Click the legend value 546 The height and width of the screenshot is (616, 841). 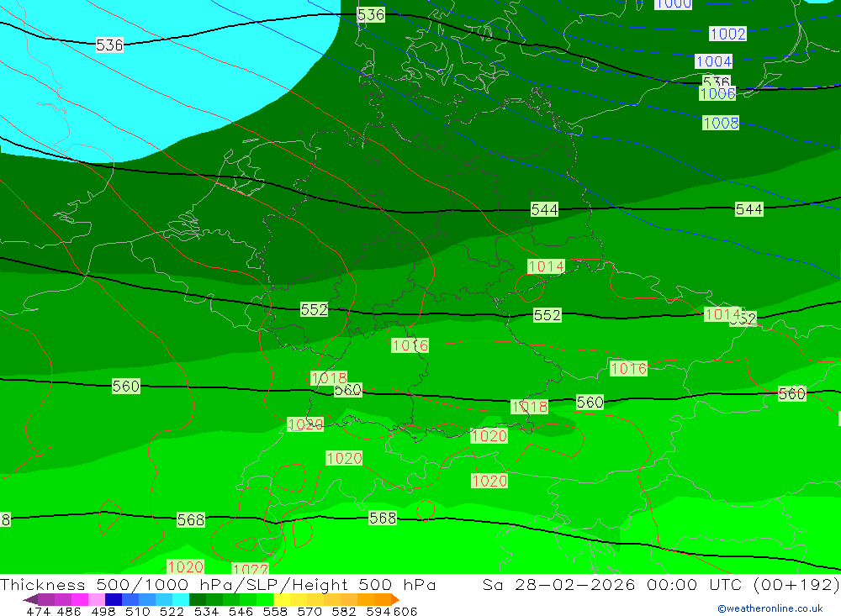[x=241, y=611]
